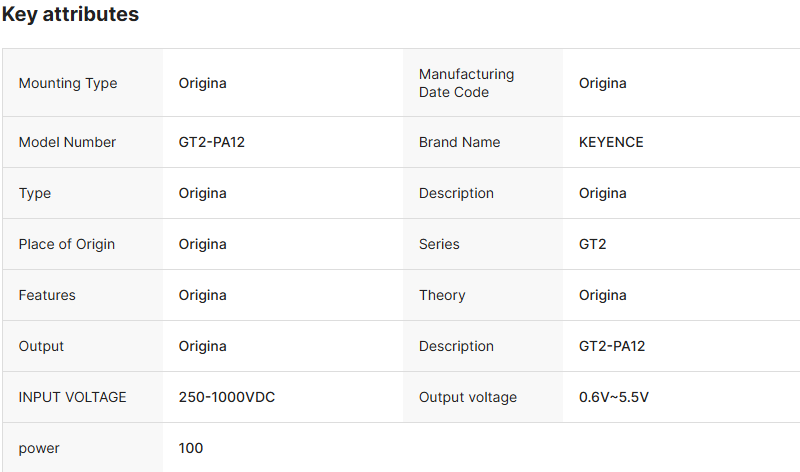Viewport: 800px width, 472px height.
Task: Select the Mounting Type label
Action: [x=68, y=83]
